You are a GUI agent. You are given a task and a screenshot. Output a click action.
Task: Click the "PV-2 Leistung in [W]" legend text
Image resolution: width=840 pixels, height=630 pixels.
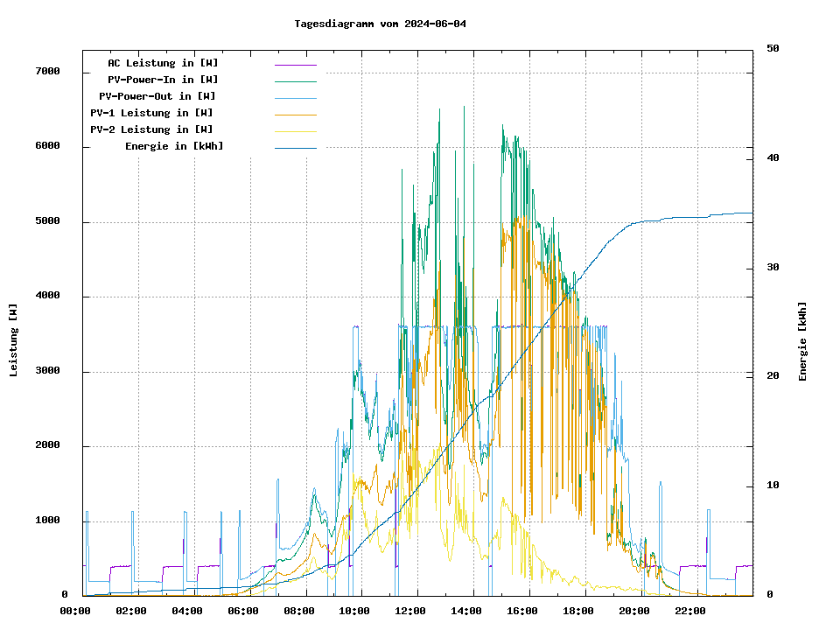click(x=151, y=129)
